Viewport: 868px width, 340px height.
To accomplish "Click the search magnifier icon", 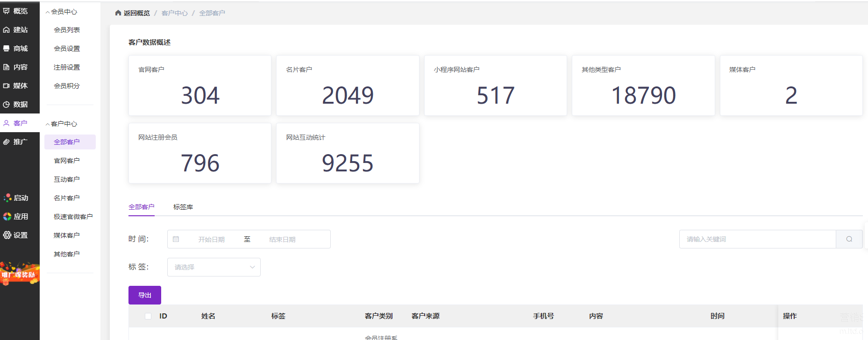I will (x=849, y=239).
